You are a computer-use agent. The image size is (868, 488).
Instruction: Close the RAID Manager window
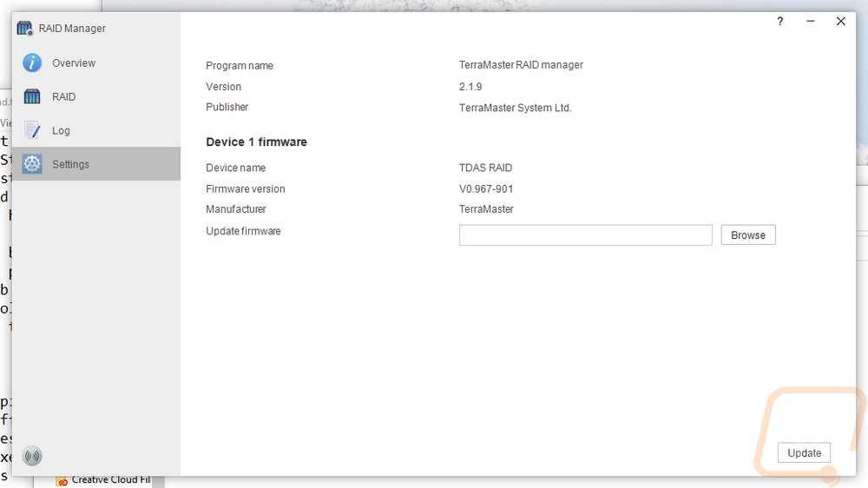pos(841,22)
